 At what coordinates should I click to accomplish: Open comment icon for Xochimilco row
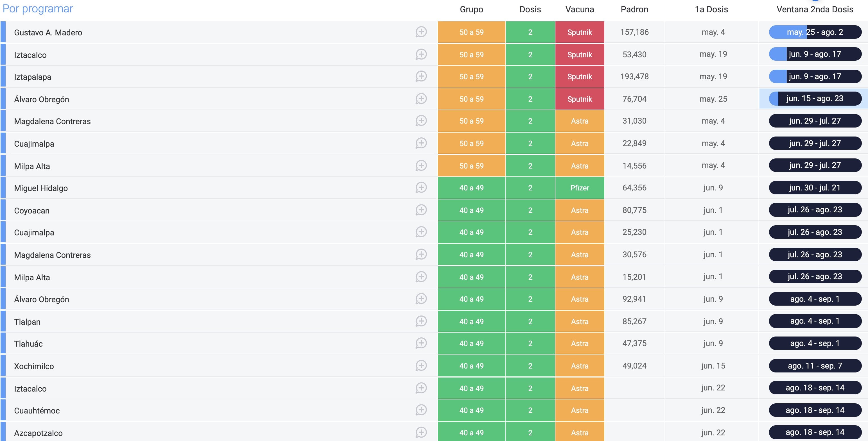point(421,366)
